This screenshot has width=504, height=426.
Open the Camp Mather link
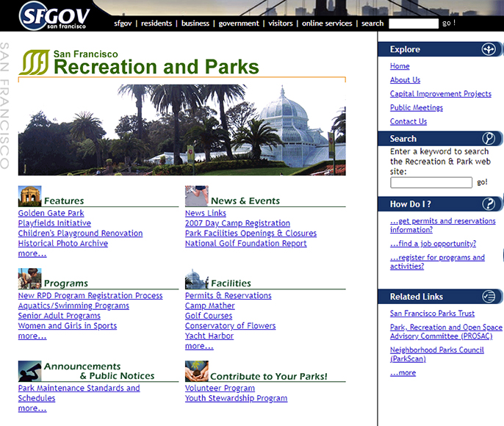point(209,306)
